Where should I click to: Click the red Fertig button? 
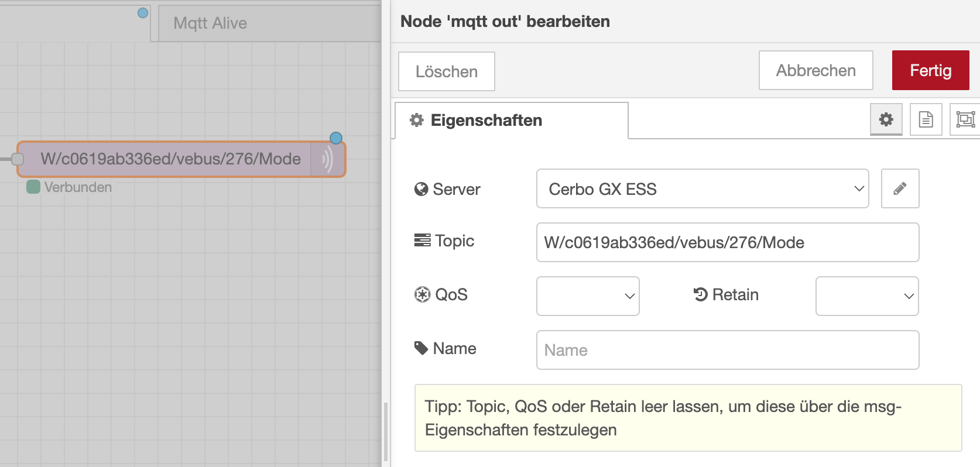click(x=930, y=70)
